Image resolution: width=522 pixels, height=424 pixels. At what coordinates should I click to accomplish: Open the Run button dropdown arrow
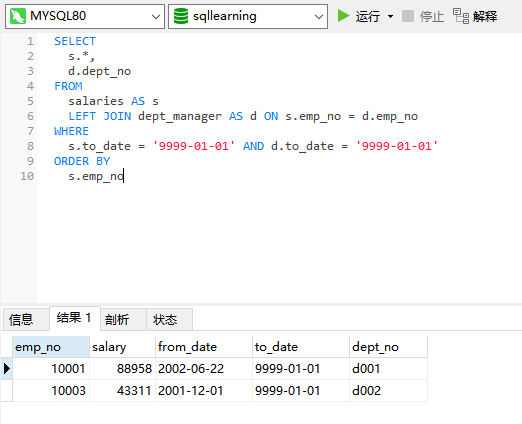(390, 16)
